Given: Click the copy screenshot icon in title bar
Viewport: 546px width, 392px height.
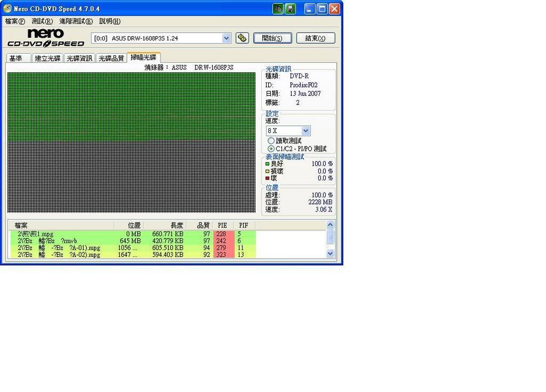Looking at the screenshot, I should pyautogui.click(x=278, y=9).
